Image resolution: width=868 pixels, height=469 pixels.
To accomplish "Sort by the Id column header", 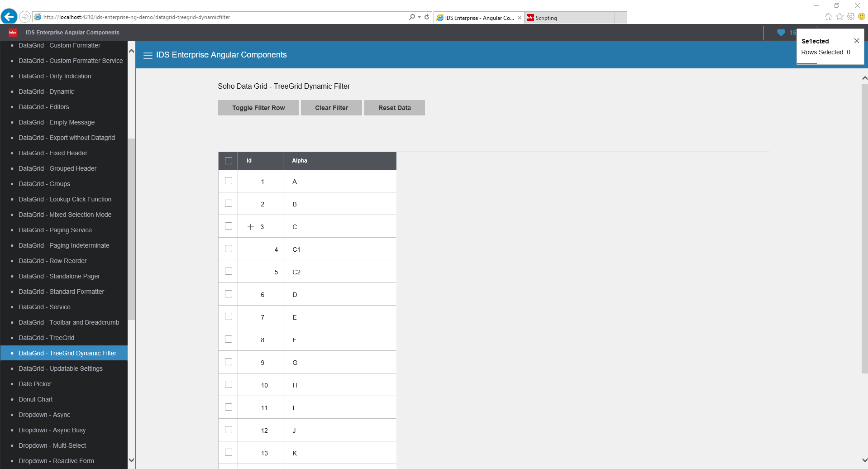I will (260, 161).
